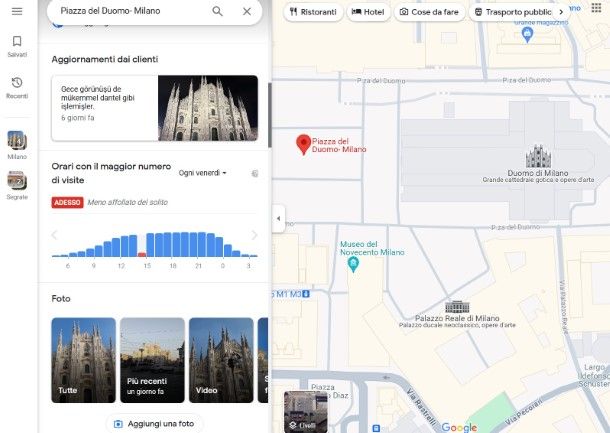This screenshot has height=433, width=610.
Task: Click the Duomo di Milano map label
Action: coord(538,173)
